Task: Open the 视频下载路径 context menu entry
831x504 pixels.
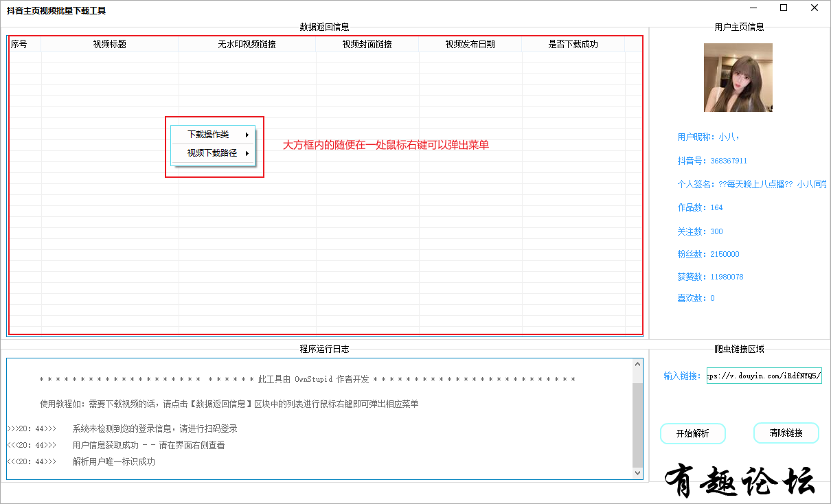Action: click(x=213, y=153)
